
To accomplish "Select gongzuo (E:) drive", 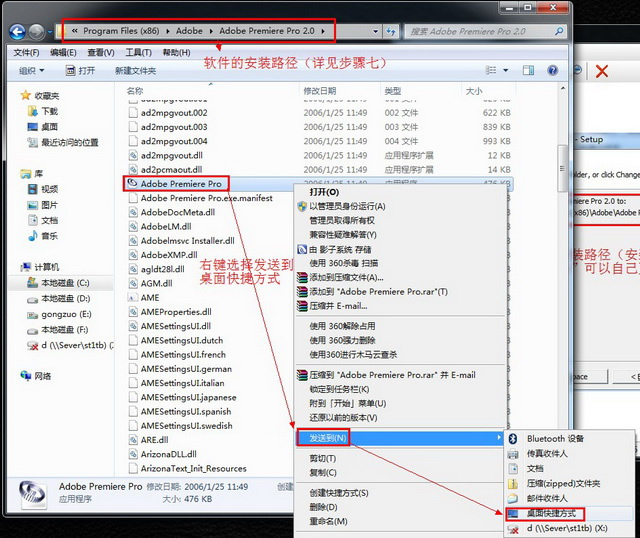I will [x=59, y=314].
